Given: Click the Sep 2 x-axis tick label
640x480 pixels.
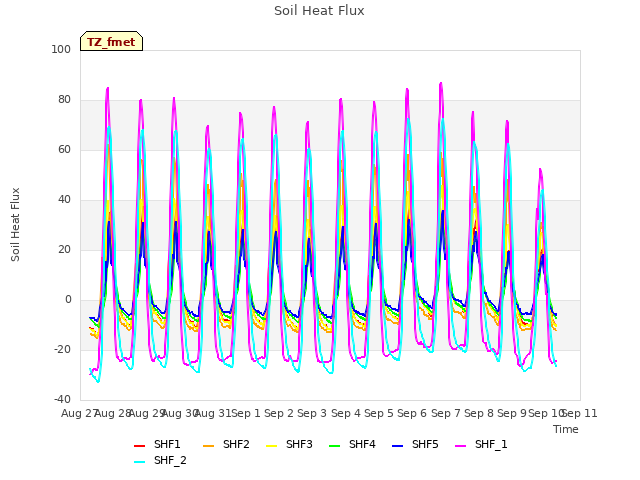Looking at the screenshot, I should point(279,413).
